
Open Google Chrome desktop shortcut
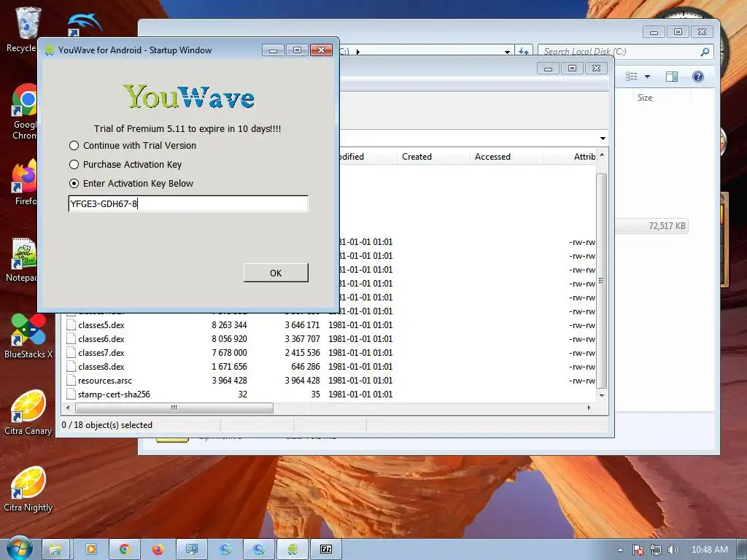[x=24, y=112]
